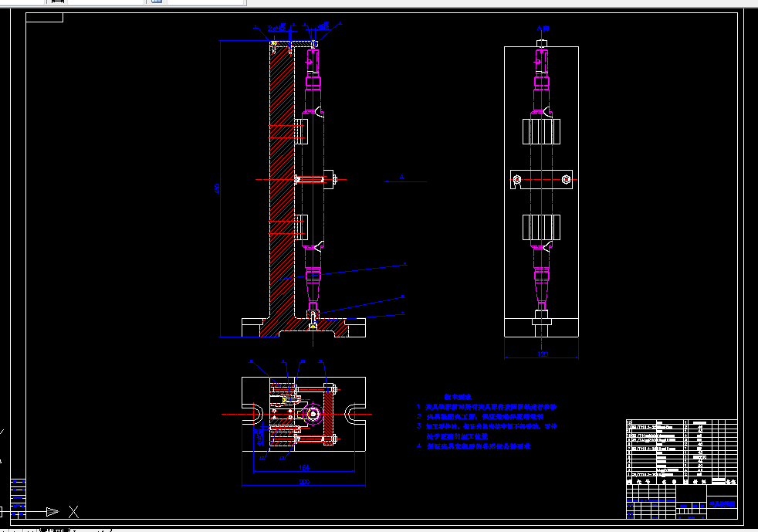Select the 164 dimension in the plan view
The width and height of the screenshot is (758, 532).
click(x=304, y=468)
